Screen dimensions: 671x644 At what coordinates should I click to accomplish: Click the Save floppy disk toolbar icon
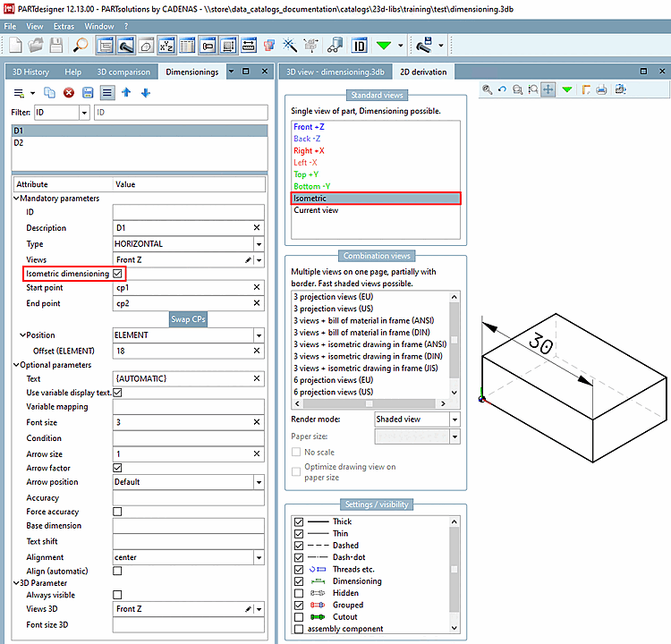56,45
